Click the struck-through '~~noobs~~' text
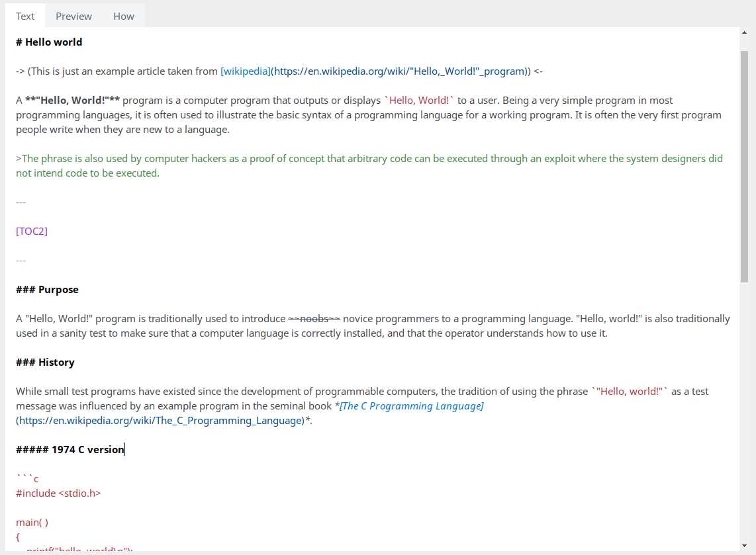The height and width of the screenshot is (555, 756). (x=314, y=318)
